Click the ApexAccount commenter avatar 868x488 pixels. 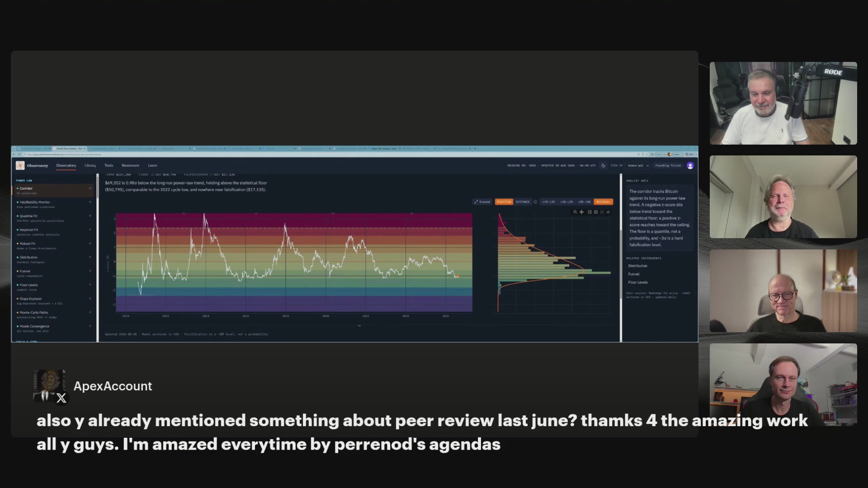[x=50, y=386]
